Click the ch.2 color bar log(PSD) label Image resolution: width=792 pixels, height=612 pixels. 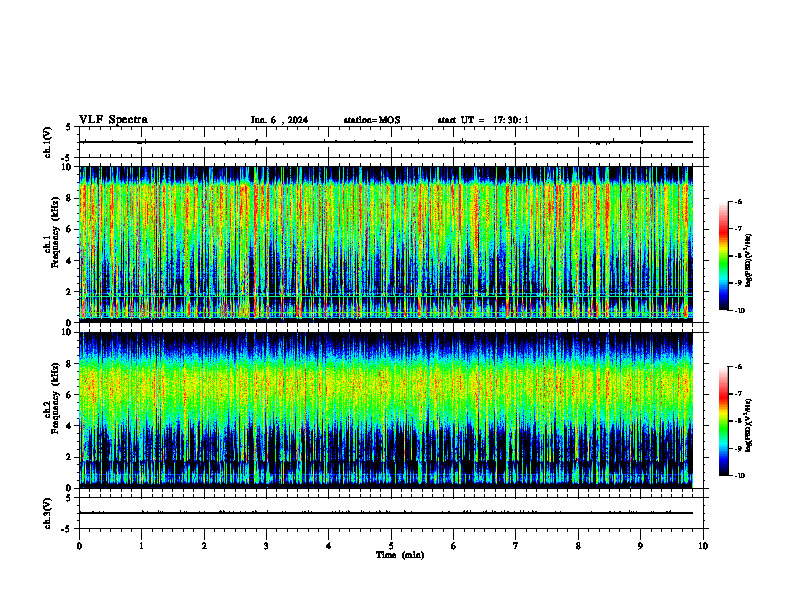point(749,425)
